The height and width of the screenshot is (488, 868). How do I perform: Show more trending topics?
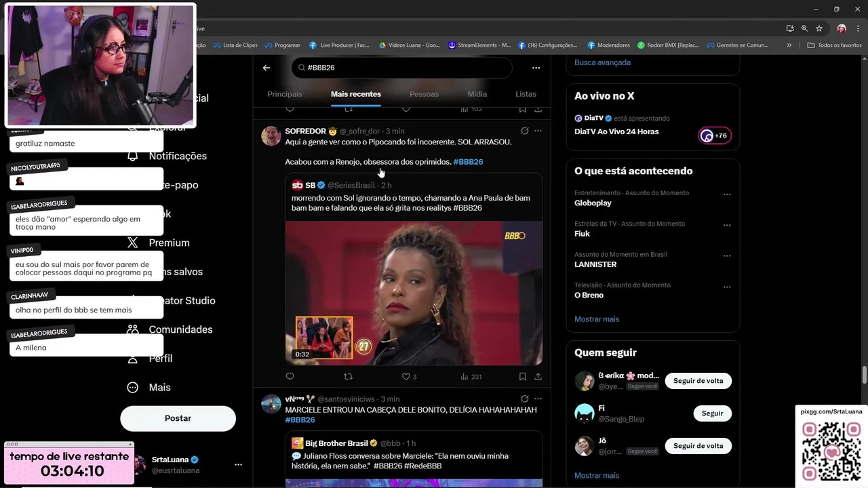pyautogui.click(x=597, y=319)
